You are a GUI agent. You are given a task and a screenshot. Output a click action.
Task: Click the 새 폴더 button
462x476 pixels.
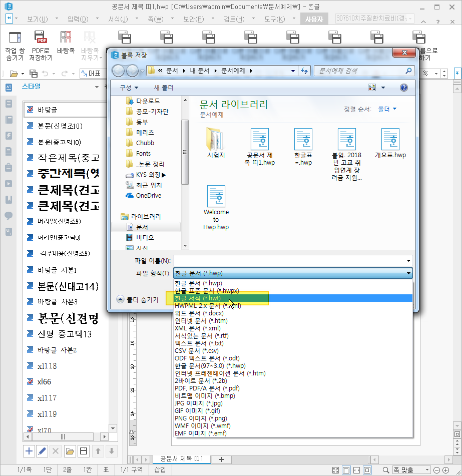pyautogui.click(x=163, y=88)
